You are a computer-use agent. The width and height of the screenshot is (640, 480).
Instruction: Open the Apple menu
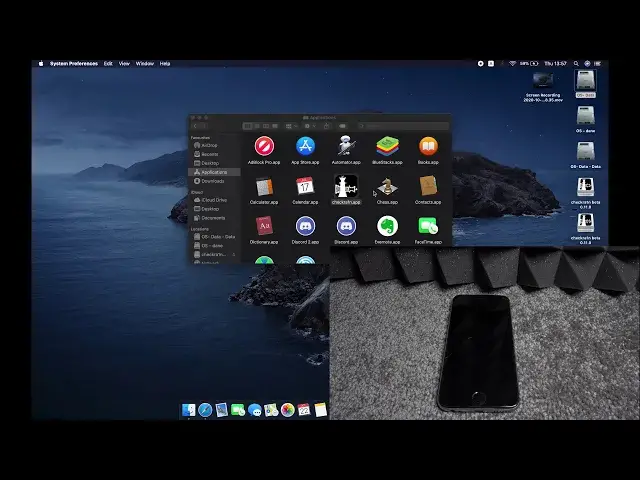(41, 64)
